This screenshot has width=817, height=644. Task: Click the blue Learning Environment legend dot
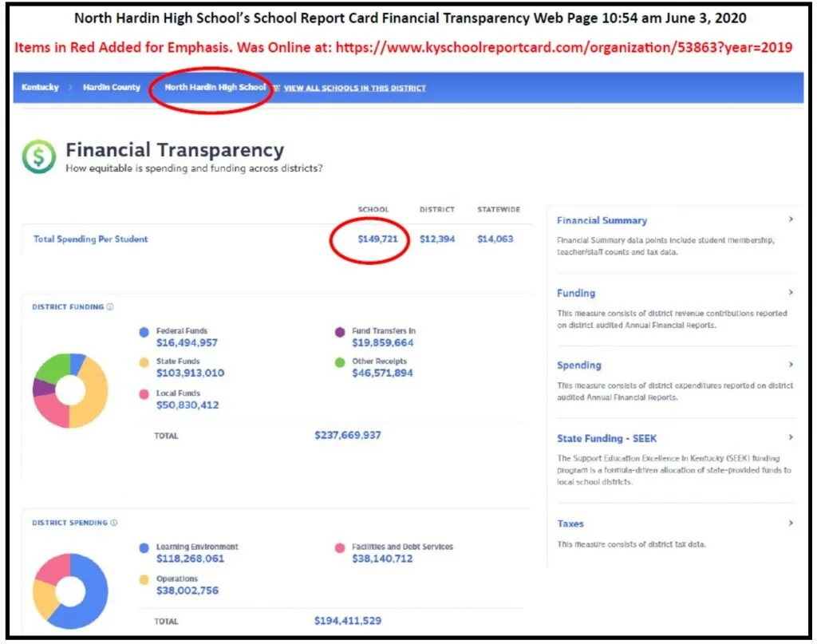tap(144, 547)
